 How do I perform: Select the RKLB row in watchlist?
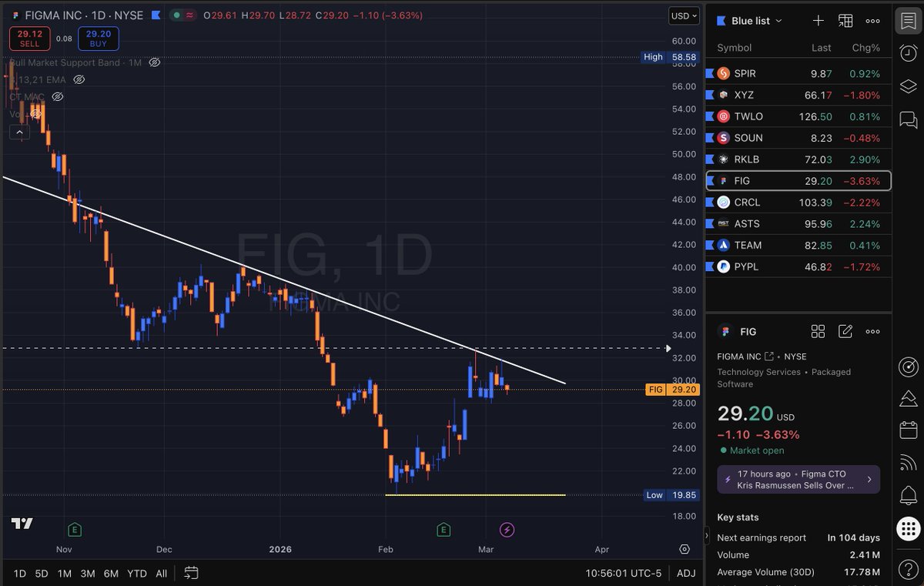[798, 159]
